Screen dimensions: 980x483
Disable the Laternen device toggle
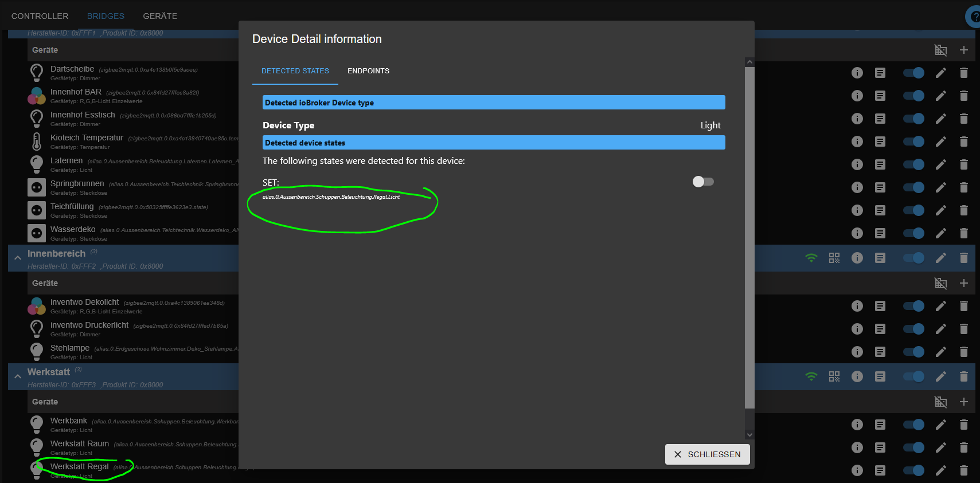[x=913, y=164]
